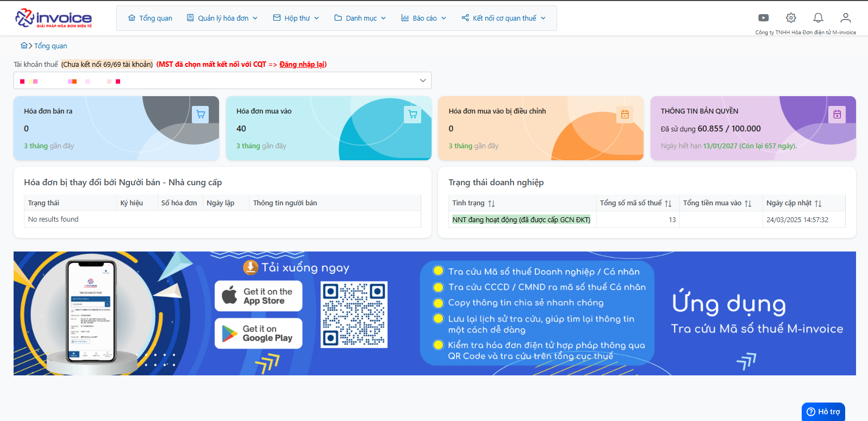
Task: Open the notifications bell
Action: coord(818,18)
